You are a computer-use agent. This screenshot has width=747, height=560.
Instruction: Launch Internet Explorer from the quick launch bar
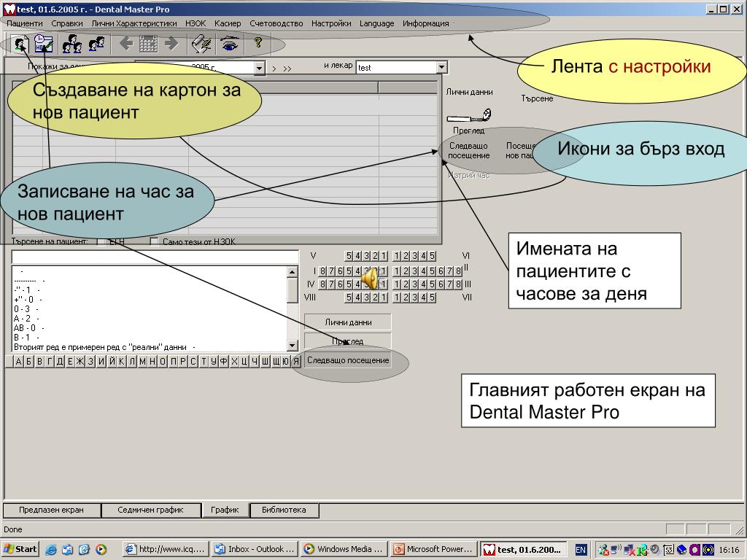pos(51,550)
